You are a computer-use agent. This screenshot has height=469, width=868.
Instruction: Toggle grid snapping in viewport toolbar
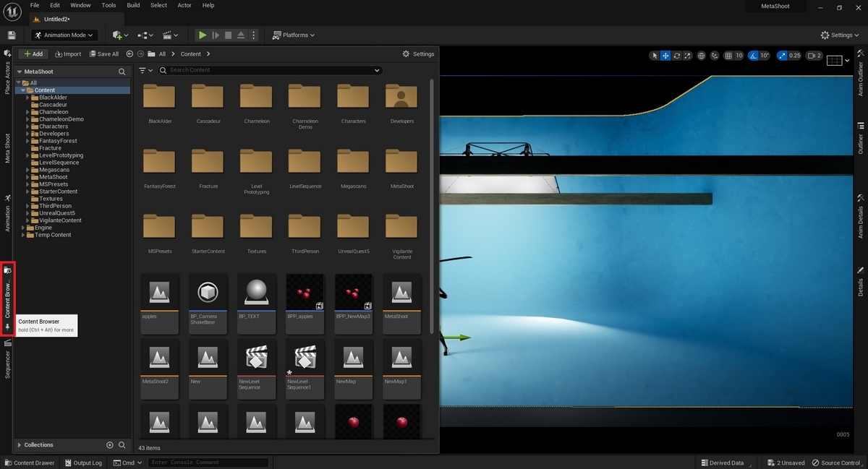pos(728,55)
